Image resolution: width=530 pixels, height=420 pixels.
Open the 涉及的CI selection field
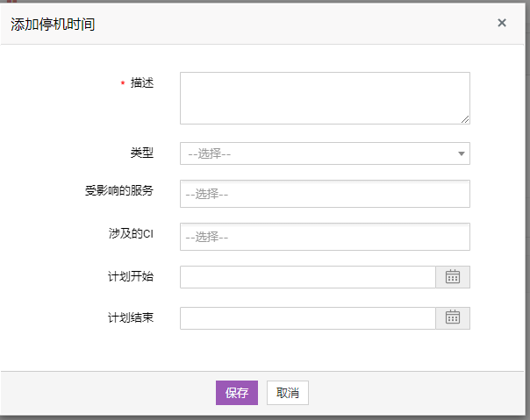pos(325,237)
